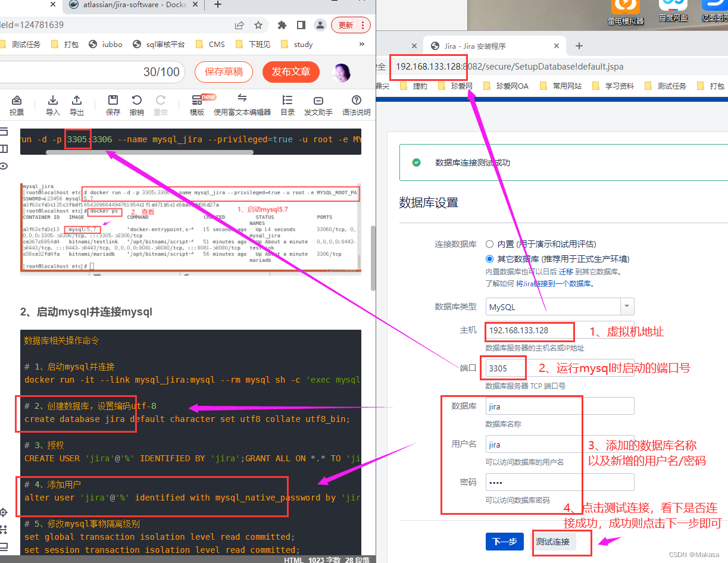Screen dimensions: 728x563
Task: Open the 常用网站 bookmark folder
Action: coord(561,86)
